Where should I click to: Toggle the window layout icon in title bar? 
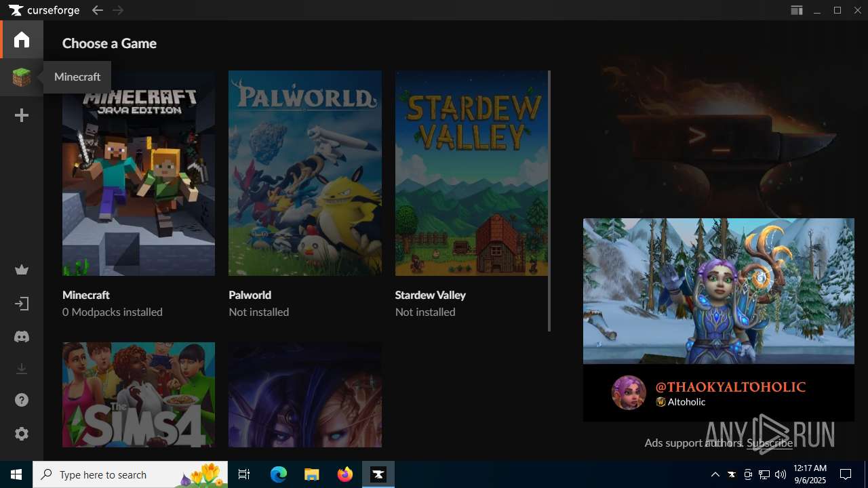click(x=797, y=10)
